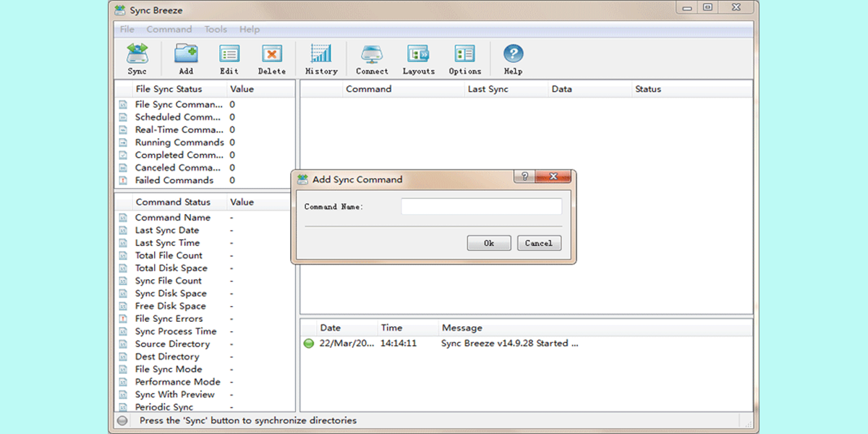Select the 'Dest Directory' row

205,357
